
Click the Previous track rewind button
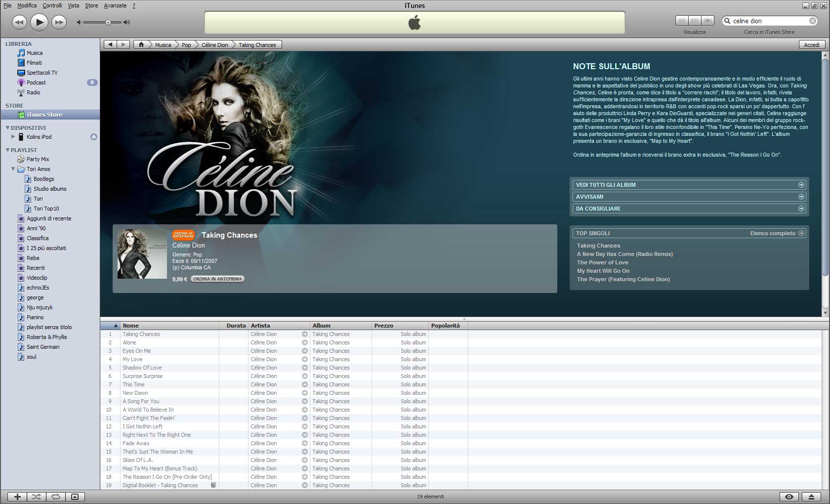point(19,22)
